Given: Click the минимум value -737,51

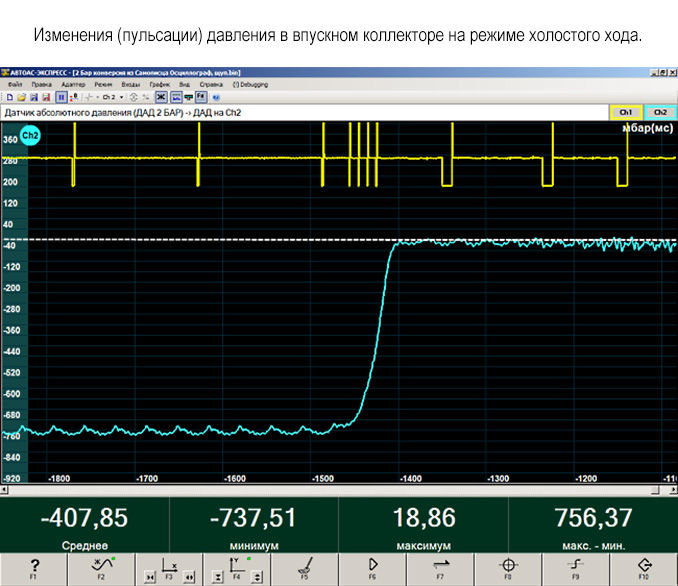Looking at the screenshot, I should point(253,518).
